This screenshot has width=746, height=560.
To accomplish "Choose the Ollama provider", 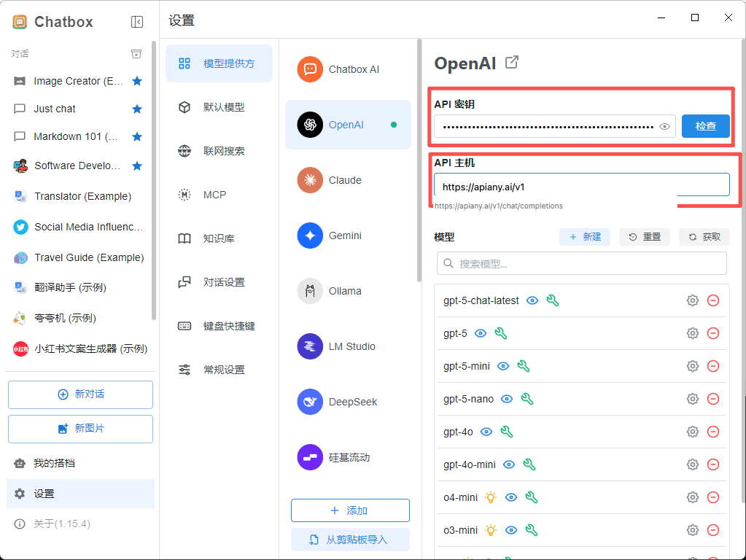I will tap(349, 291).
